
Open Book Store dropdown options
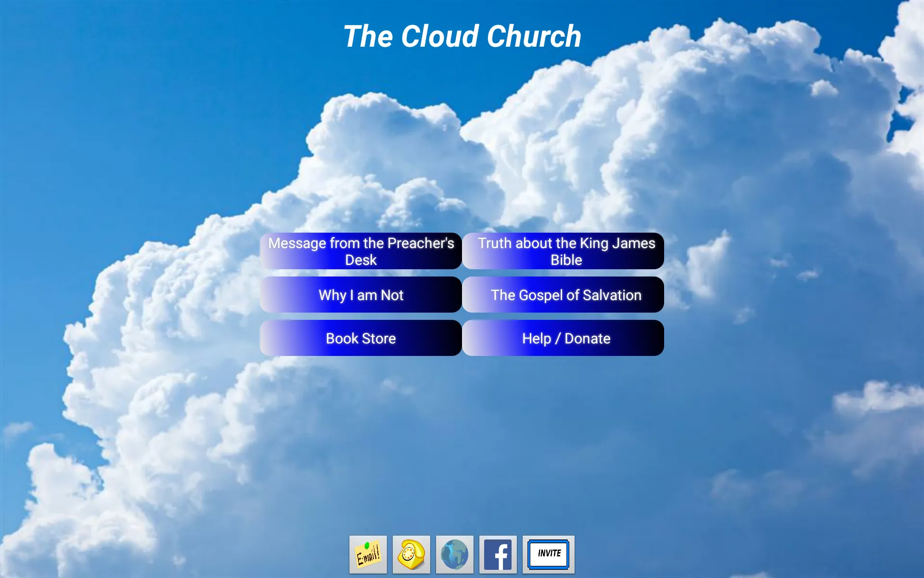360,339
